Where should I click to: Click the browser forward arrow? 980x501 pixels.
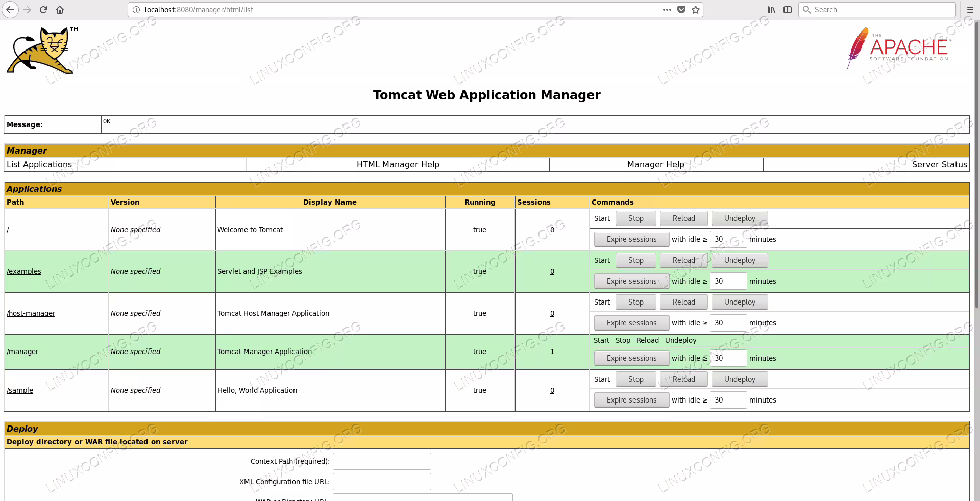(x=27, y=10)
